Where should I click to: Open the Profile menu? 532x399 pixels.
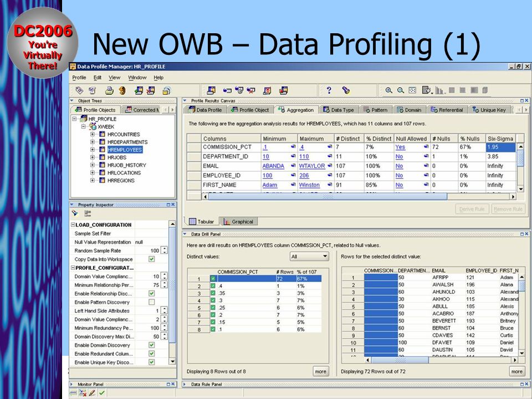[79, 78]
